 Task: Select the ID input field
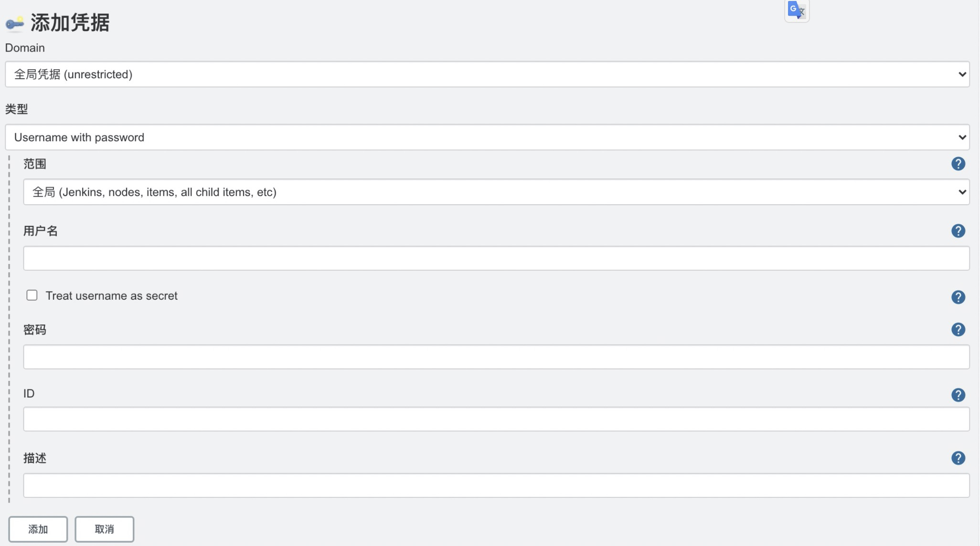pyautogui.click(x=496, y=419)
